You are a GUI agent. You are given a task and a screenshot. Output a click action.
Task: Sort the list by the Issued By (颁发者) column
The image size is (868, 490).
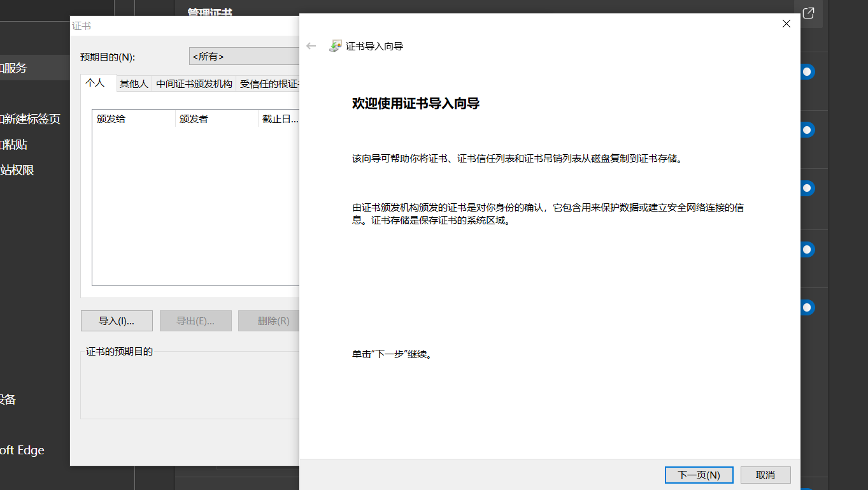click(217, 119)
